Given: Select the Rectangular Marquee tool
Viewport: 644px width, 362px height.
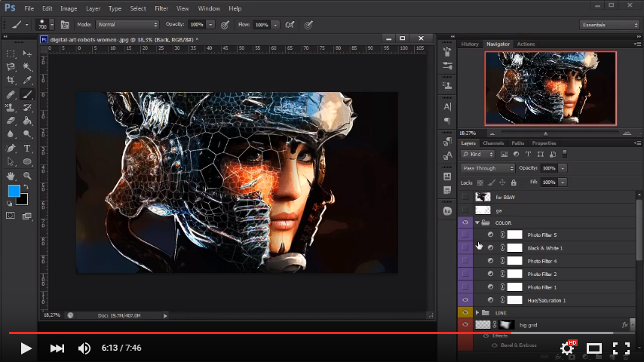Looking at the screenshot, I should click(x=11, y=54).
